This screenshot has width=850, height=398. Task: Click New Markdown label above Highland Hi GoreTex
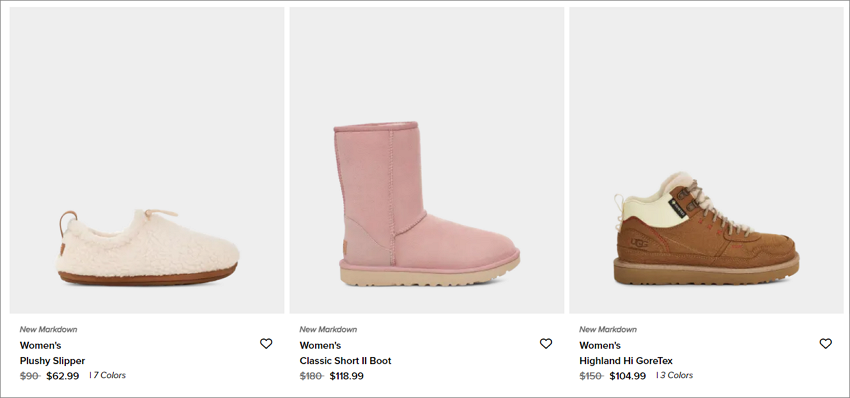tap(608, 329)
